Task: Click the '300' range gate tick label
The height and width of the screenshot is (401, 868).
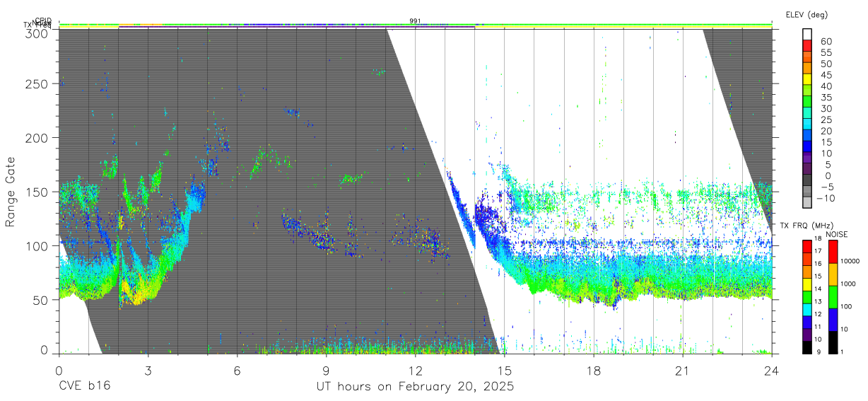Action: point(37,33)
